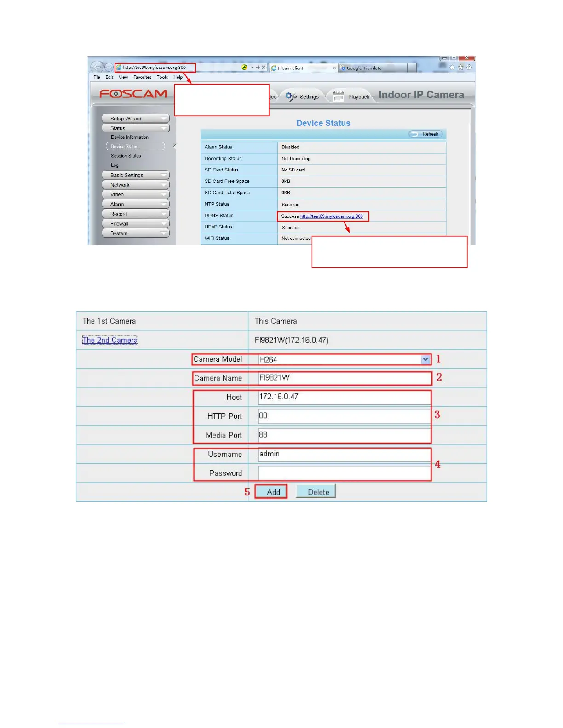Open the Help menu
This screenshot has width=563, height=728.
[178, 77]
